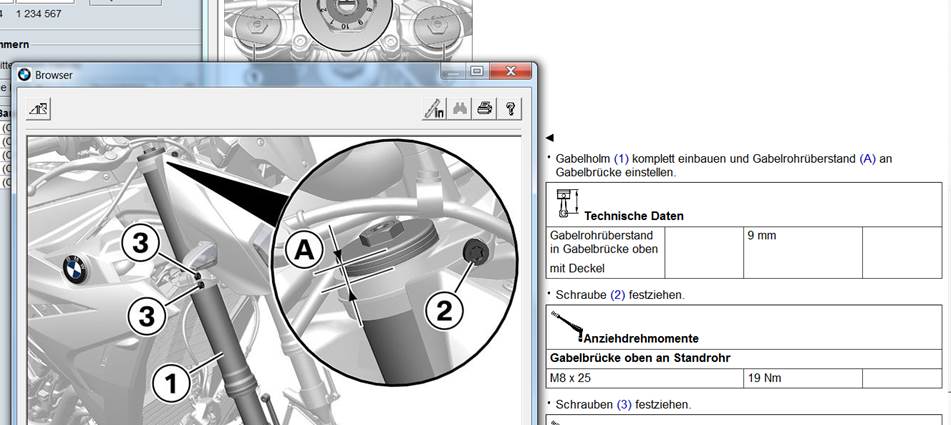The image size is (951, 425).
Task: Follow the (A) link after Gabelrohrüberstand
Action: (868, 159)
